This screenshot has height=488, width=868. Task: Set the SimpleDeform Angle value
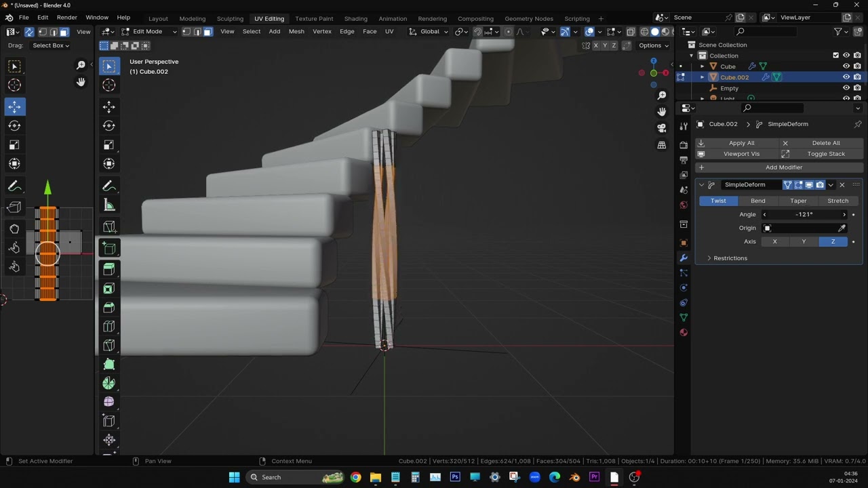pyautogui.click(x=804, y=214)
